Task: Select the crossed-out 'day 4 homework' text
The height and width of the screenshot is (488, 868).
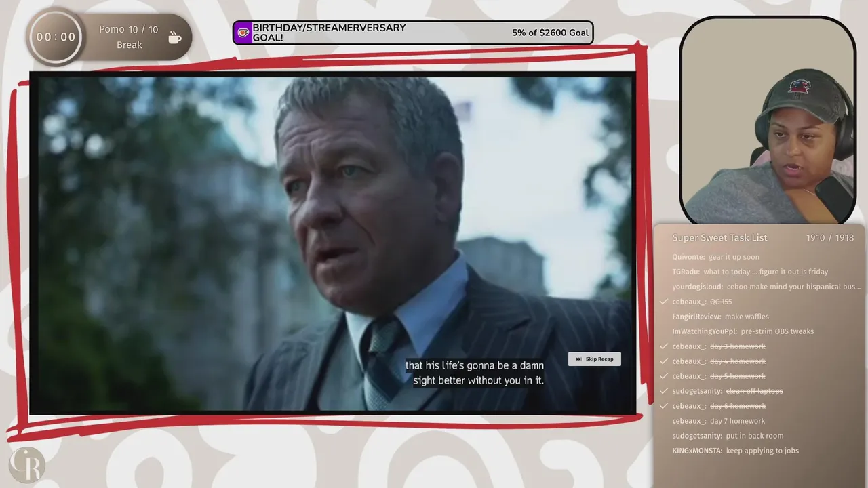Action: click(738, 361)
